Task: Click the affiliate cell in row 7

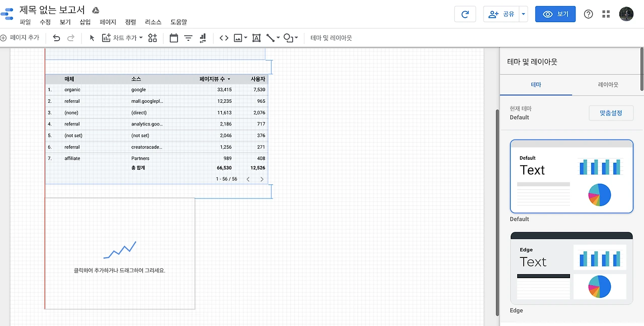Action: click(x=72, y=158)
